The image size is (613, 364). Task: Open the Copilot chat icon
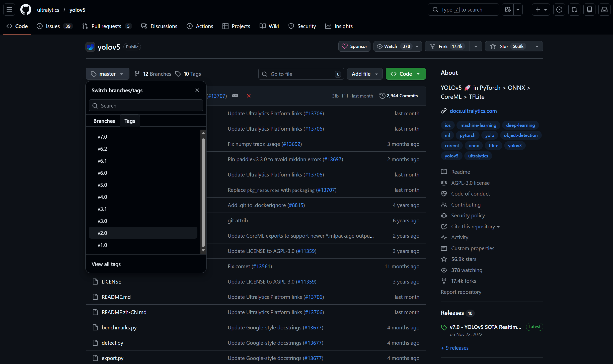click(508, 10)
